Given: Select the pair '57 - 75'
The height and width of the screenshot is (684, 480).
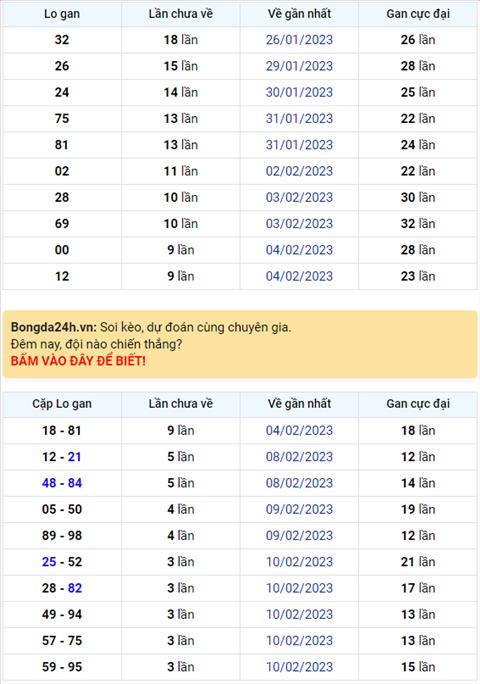Looking at the screenshot, I should pyautogui.click(x=62, y=641).
